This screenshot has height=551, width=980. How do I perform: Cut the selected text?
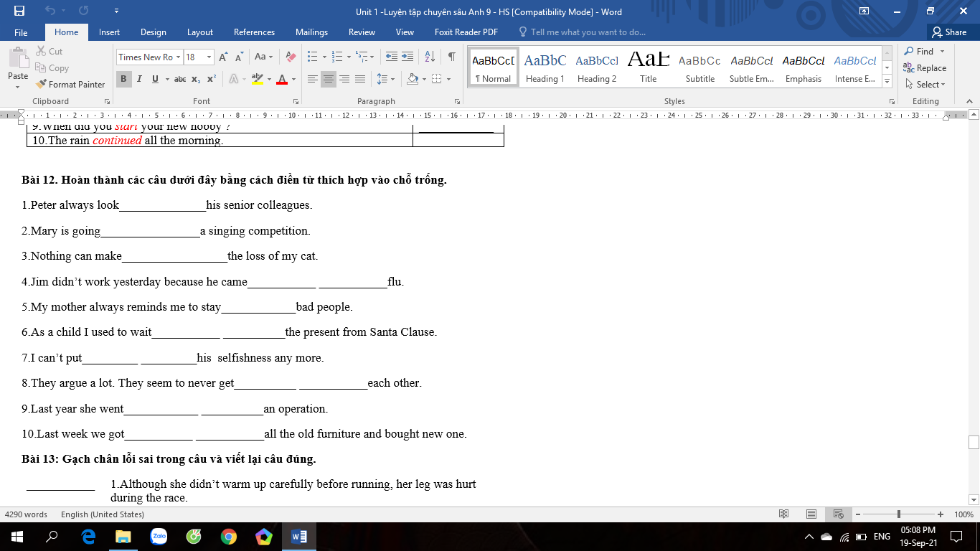49,52
